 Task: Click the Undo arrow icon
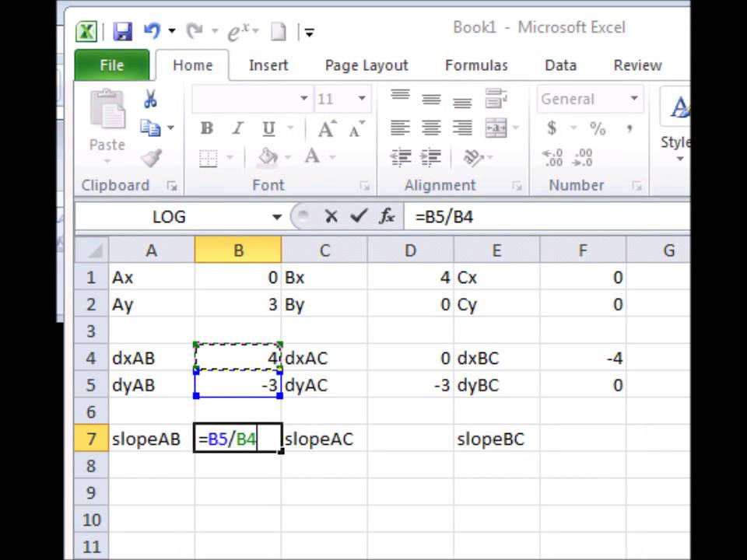pyautogui.click(x=153, y=31)
